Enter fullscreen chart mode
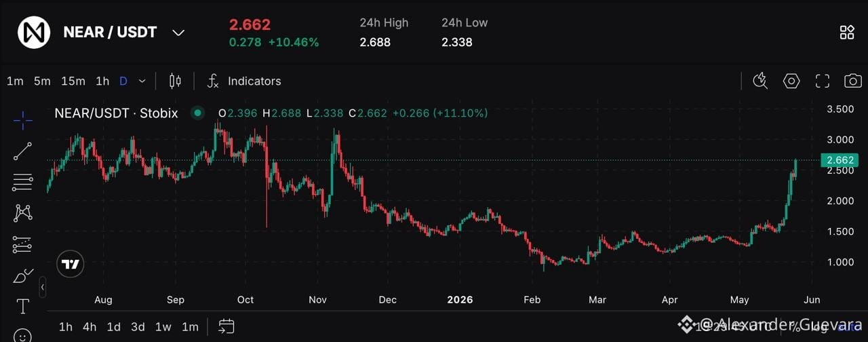Image resolution: width=868 pixels, height=342 pixels. (x=823, y=81)
